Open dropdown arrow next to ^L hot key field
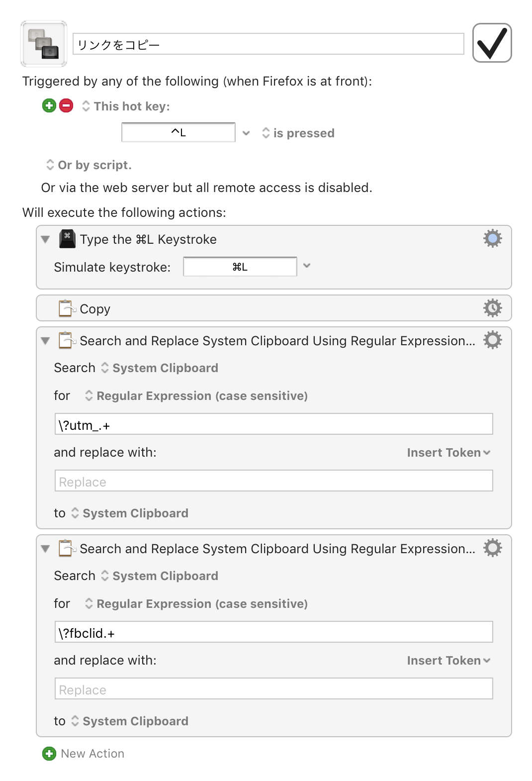 coord(246,133)
